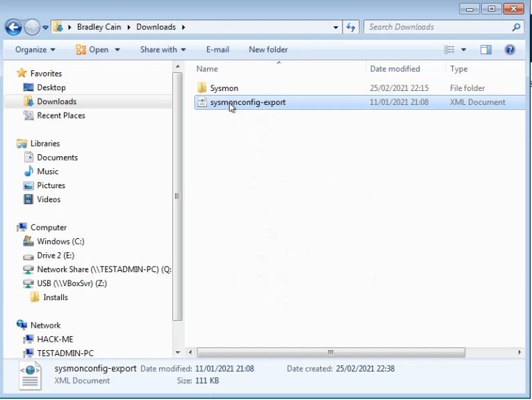532x400 pixels.
Task: Sort by Date modified column header
Action: point(394,69)
